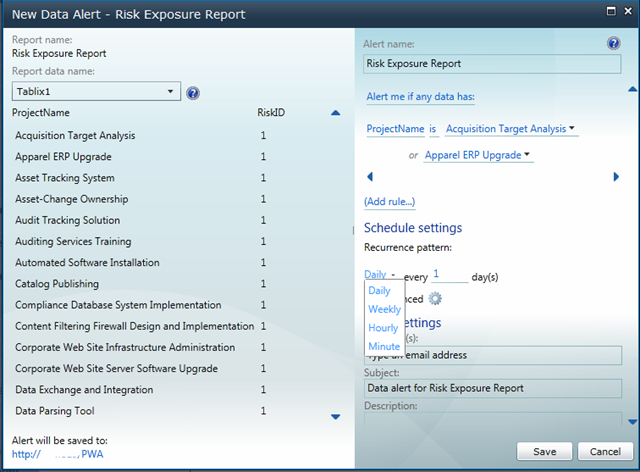
Task: Open the Tablix1 report data dropdown
Action: click(x=96, y=91)
